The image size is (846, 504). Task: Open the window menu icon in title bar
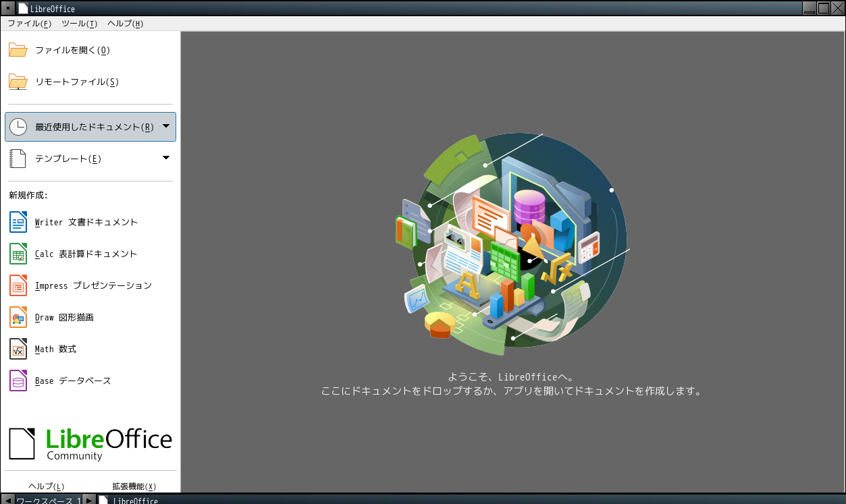[7, 9]
